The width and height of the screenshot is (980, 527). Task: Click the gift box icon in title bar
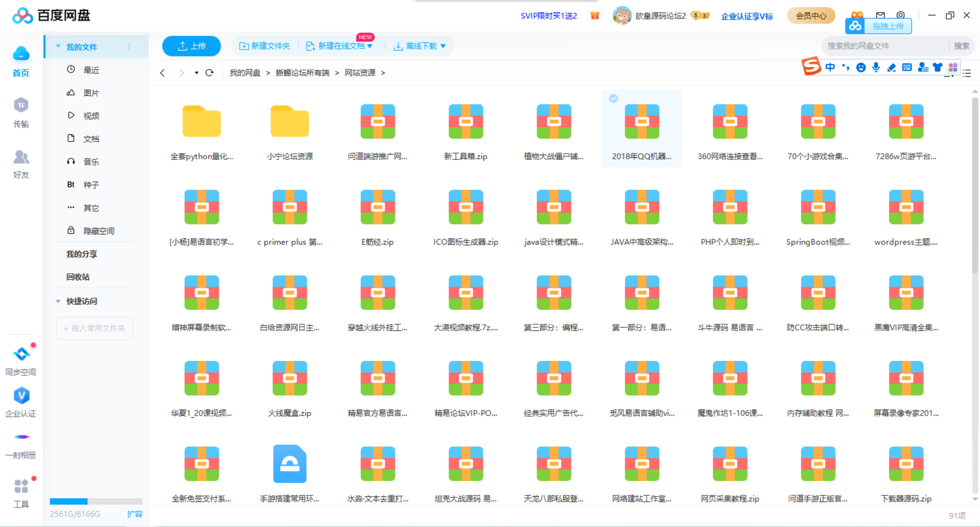(x=595, y=15)
